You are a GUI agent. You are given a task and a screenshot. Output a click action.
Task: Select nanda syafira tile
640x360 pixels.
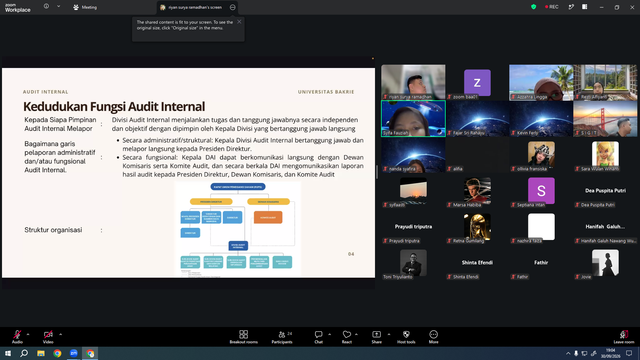click(x=413, y=154)
